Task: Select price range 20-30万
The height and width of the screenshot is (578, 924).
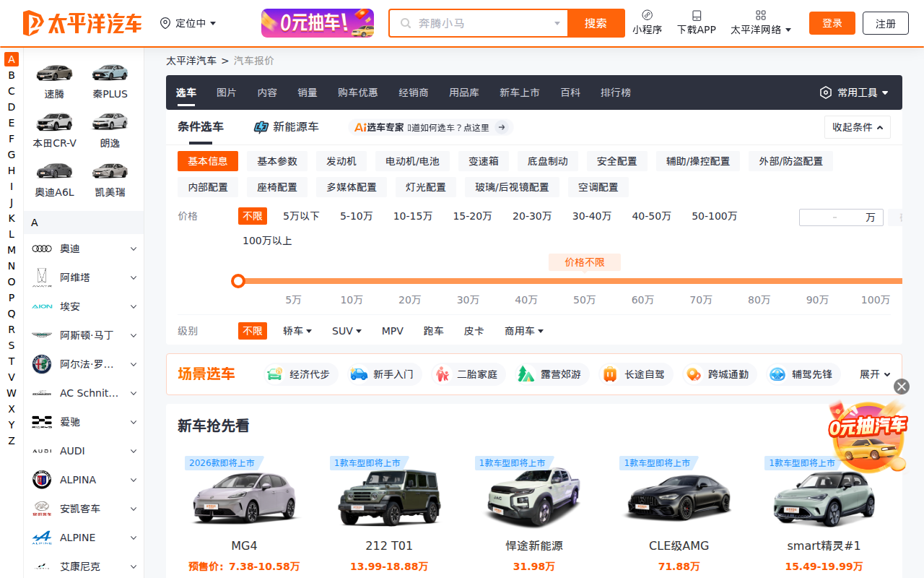Action: [x=532, y=216]
